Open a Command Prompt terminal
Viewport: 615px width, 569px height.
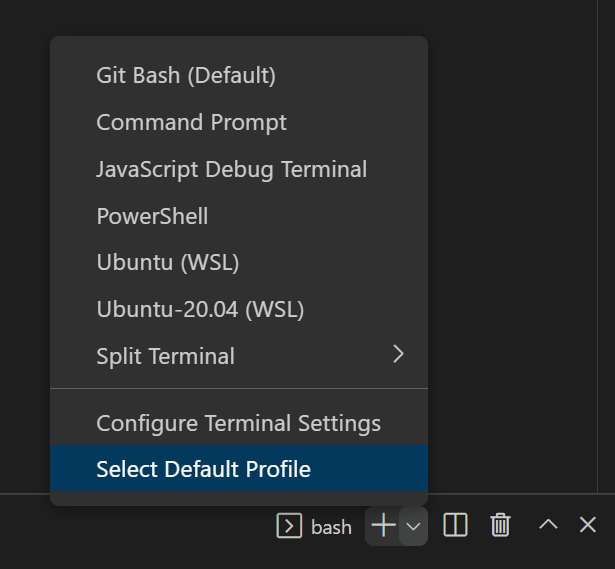[x=239, y=122]
